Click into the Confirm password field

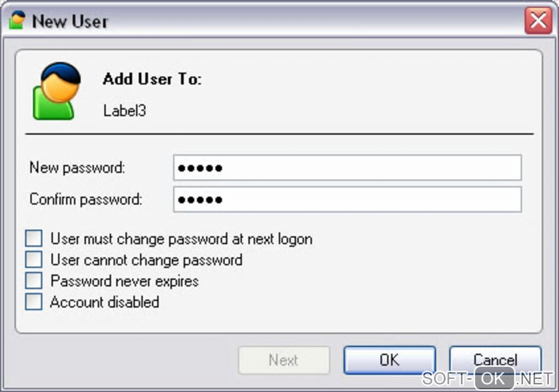point(347,199)
